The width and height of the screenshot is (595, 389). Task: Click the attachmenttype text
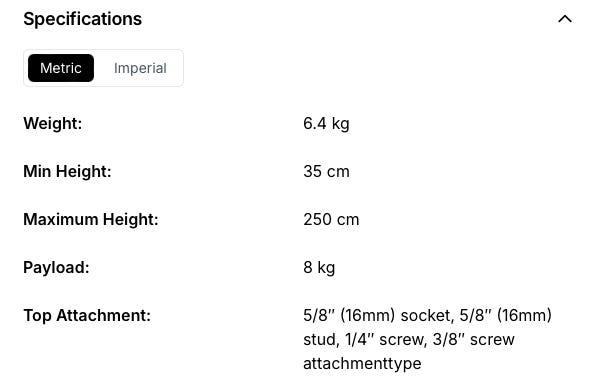362,364
